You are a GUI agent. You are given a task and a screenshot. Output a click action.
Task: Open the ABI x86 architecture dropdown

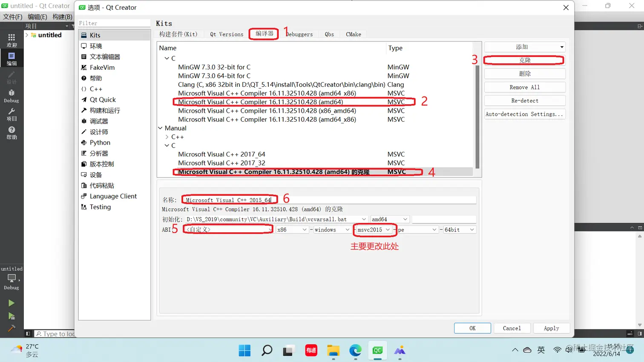click(x=292, y=230)
